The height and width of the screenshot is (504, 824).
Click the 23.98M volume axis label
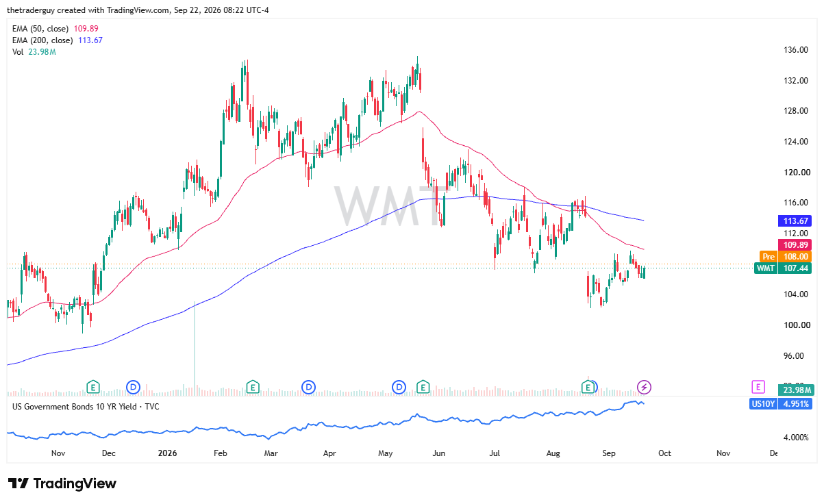click(796, 390)
